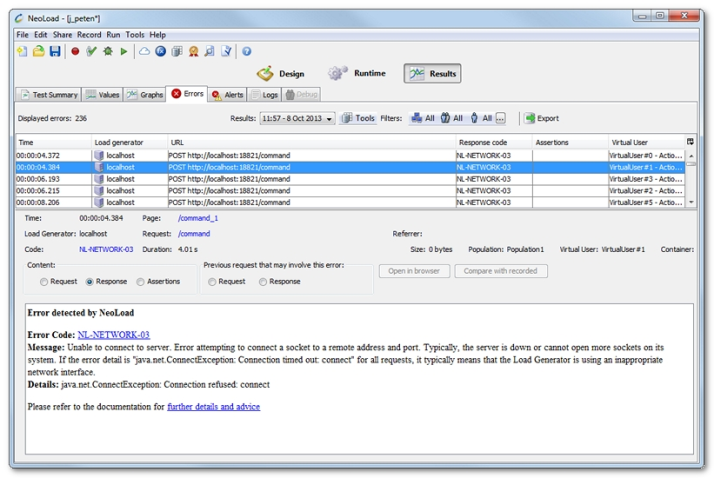
Task: Select the Request content radio button
Action: (x=45, y=282)
